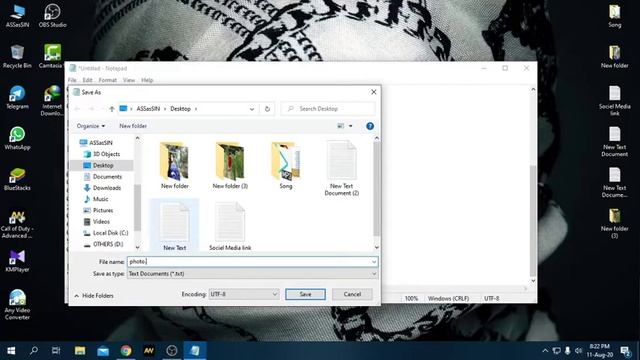Open the view options dropdown arrow
Image resolution: width=640 pixels, height=360 pixels.
click(x=351, y=126)
